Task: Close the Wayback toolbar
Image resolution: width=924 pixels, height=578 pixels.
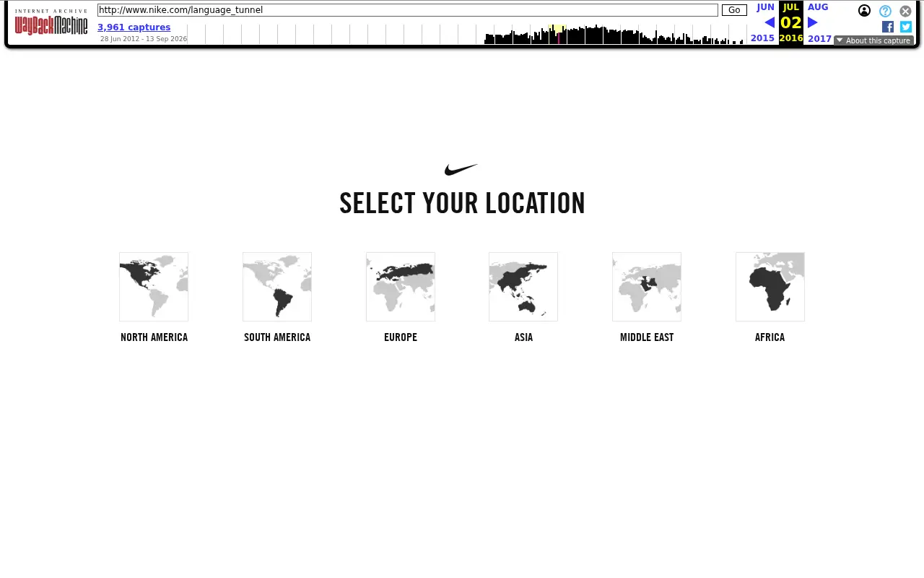Action: tap(905, 11)
